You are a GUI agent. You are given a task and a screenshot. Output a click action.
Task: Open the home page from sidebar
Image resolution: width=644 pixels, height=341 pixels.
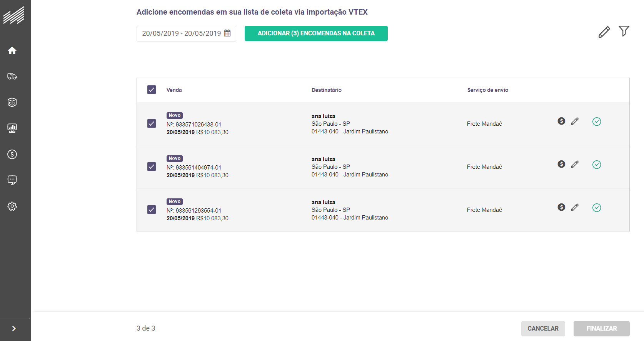pos(12,50)
